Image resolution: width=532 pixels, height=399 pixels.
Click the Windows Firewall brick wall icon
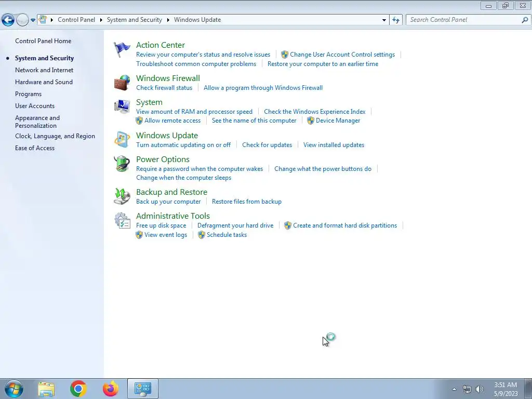(122, 83)
